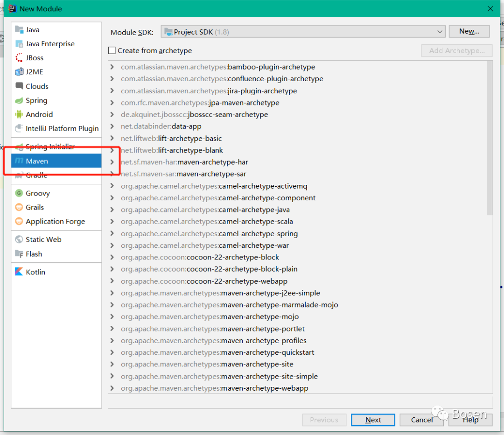Select the Clouds module icon

click(x=19, y=86)
